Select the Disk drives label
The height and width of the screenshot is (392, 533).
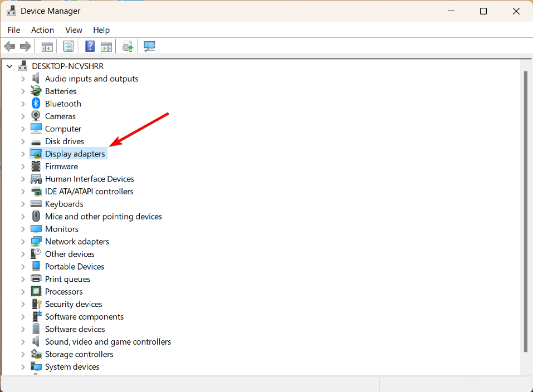[x=65, y=141]
